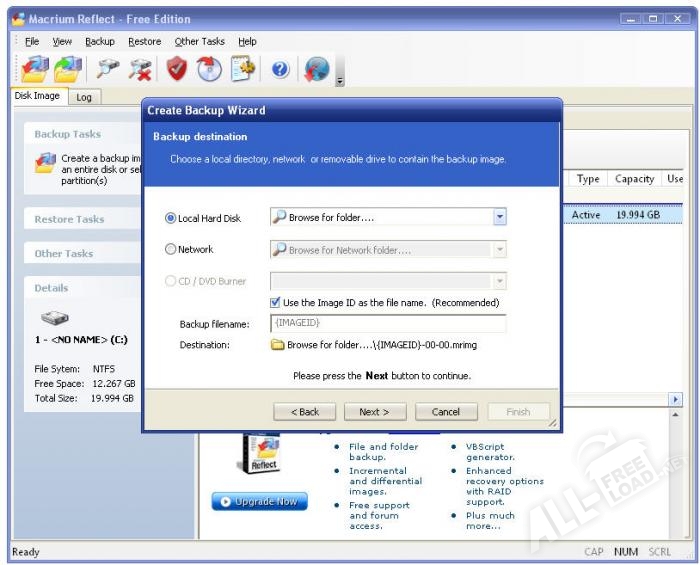
Task: Click the detach image drive-with-red-X icon
Action: point(140,70)
